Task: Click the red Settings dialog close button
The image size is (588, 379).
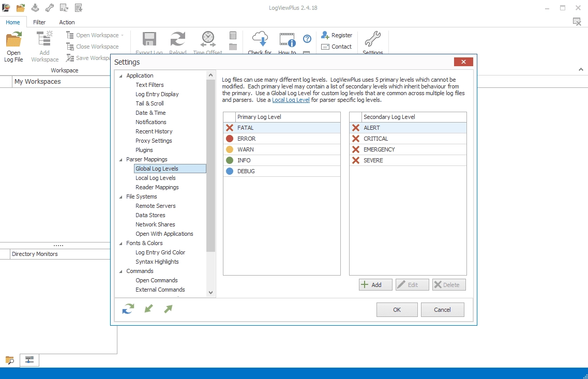Action: pyautogui.click(x=463, y=62)
